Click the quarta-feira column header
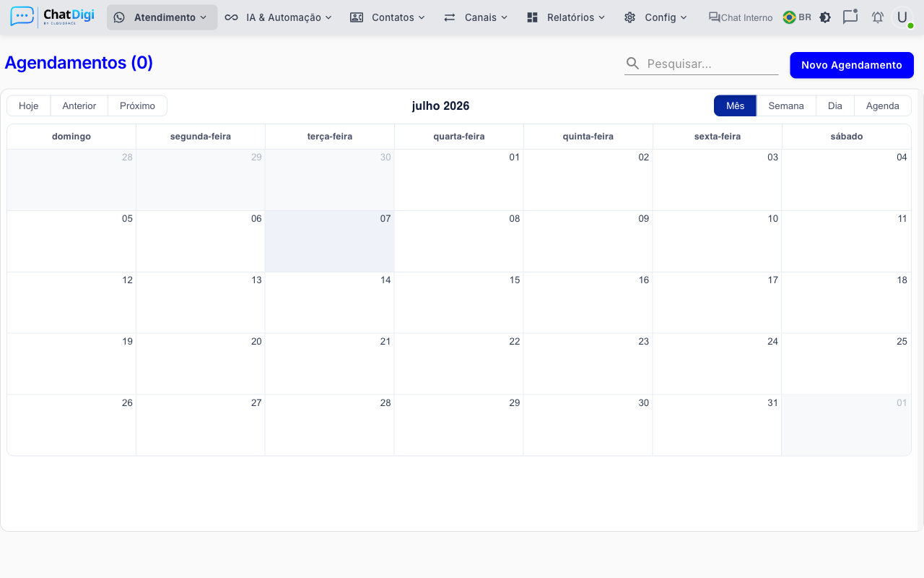Image resolution: width=924 pixels, height=578 pixels. [459, 137]
